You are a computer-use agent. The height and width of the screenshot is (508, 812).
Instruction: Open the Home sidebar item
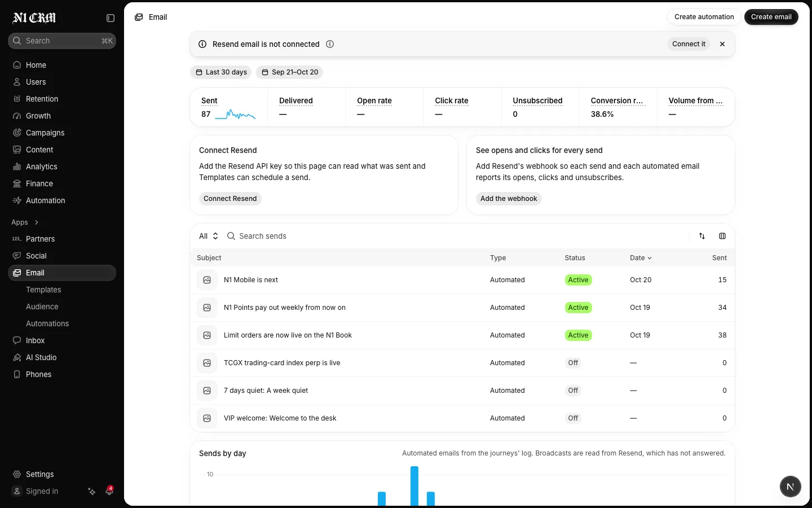pos(62,65)
